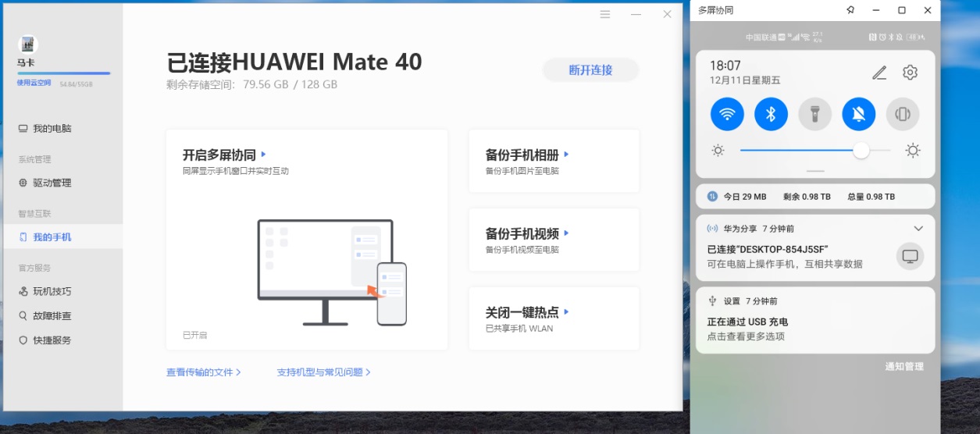Open the 正在通过 USB 充电 notification
980x434 pixels.
pyautogui.click(x=815, y=320)
